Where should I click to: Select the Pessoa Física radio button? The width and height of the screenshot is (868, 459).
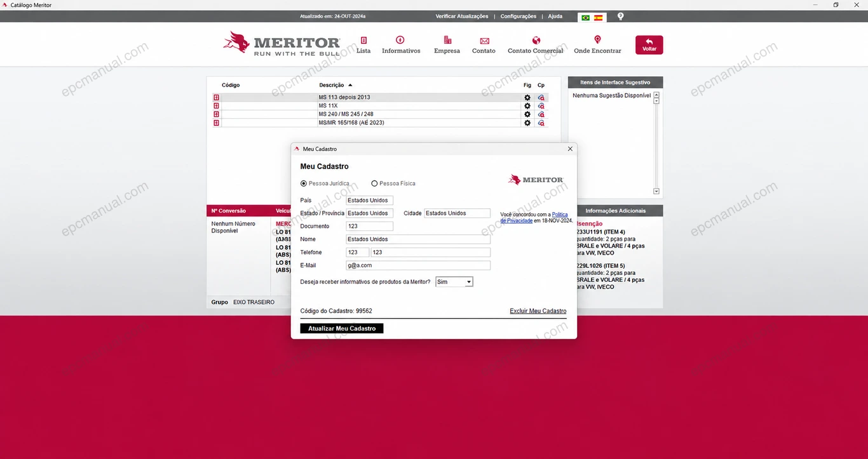click(x=374, y=183)
